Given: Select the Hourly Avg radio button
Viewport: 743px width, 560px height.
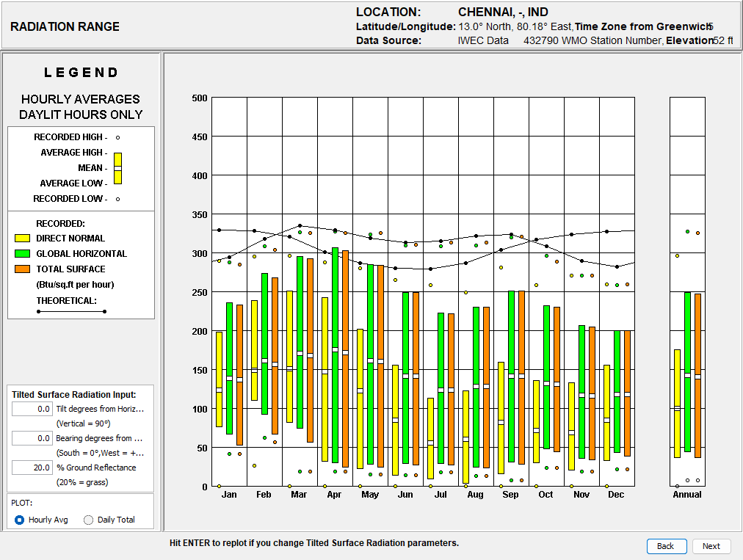Looking at the screenshot, I should coord(19,520).
